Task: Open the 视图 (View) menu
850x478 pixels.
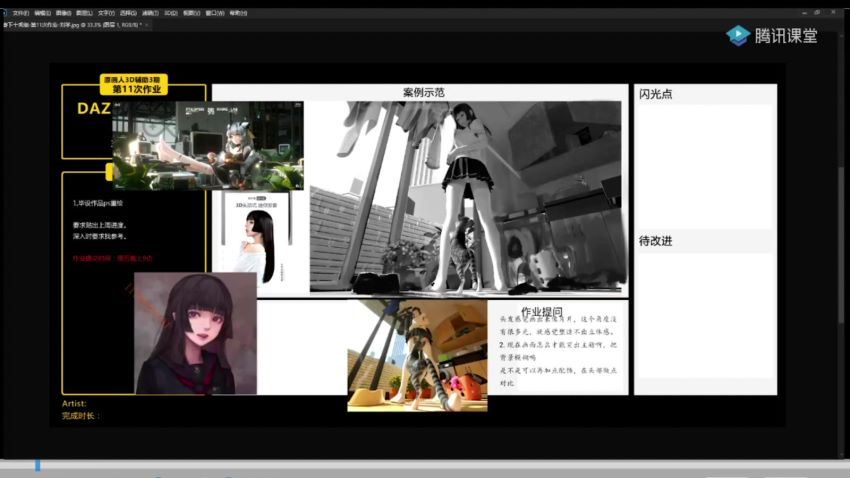Action: (191, 13)
